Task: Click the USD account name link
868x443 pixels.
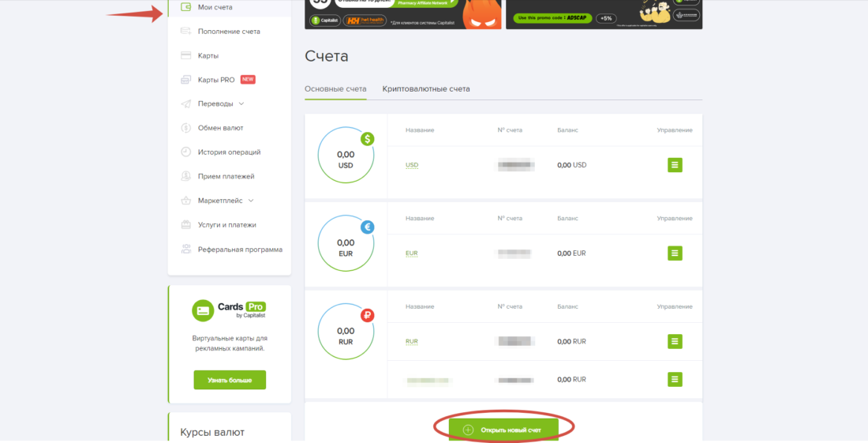Action: [x=412, y=165]
